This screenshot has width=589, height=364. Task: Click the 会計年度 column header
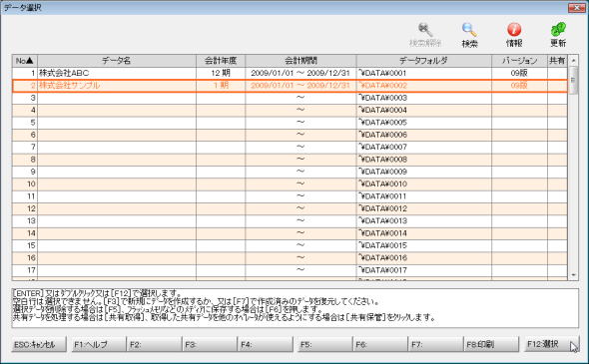[x=221, y=61]
